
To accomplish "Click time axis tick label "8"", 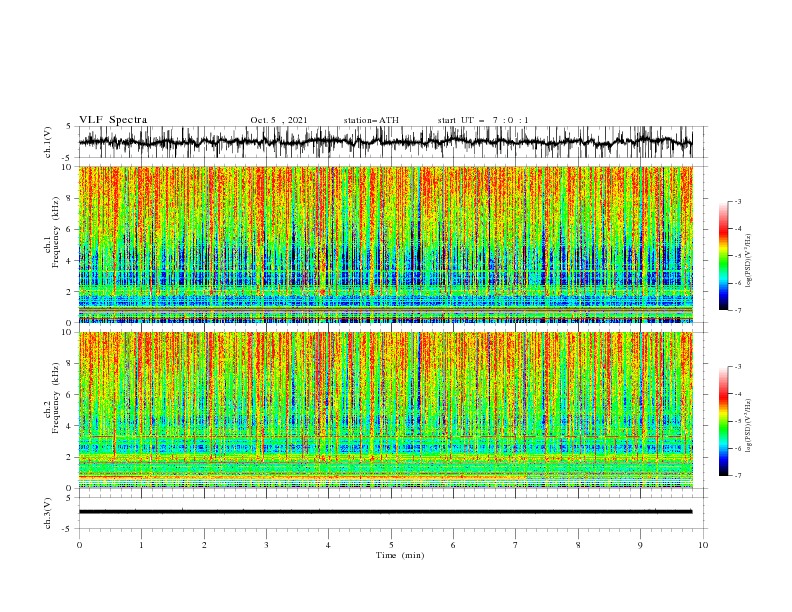I will click(578, 545).
